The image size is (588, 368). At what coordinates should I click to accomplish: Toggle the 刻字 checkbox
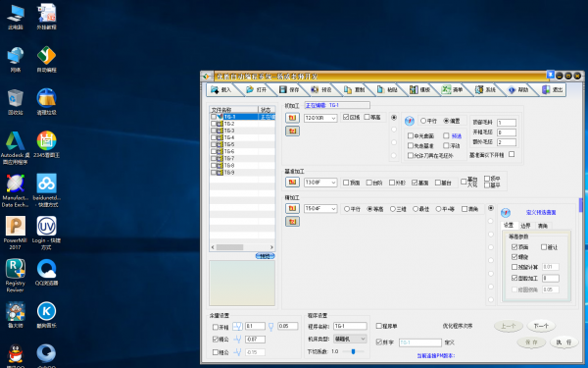click(x=378, y=342)
